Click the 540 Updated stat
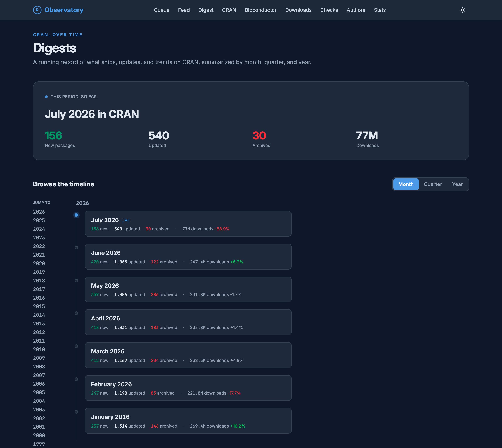This screenshot has height=448, width=502. [159, 139]
